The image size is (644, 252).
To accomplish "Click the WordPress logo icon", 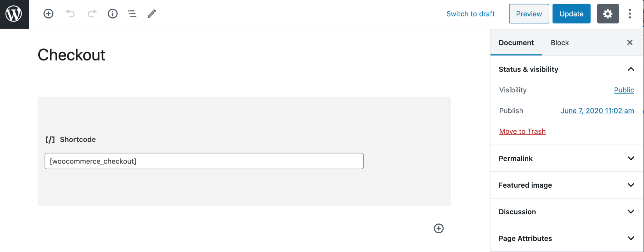I will [x=14, y=14].
